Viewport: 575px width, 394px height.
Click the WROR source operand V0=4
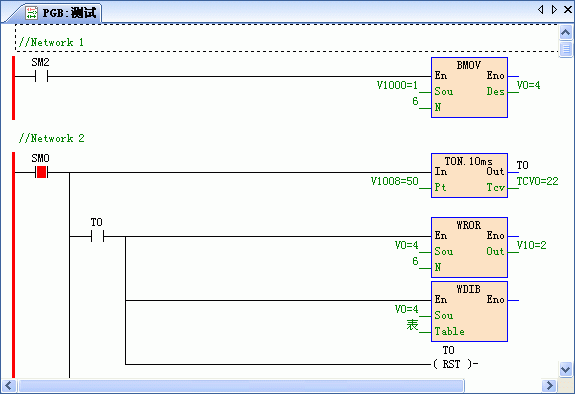click(406, 245)
